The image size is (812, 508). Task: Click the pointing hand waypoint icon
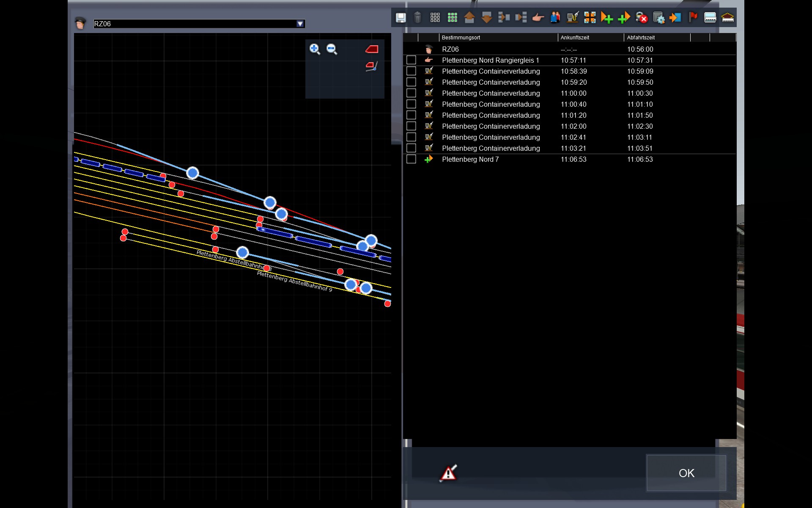[538, 17]
